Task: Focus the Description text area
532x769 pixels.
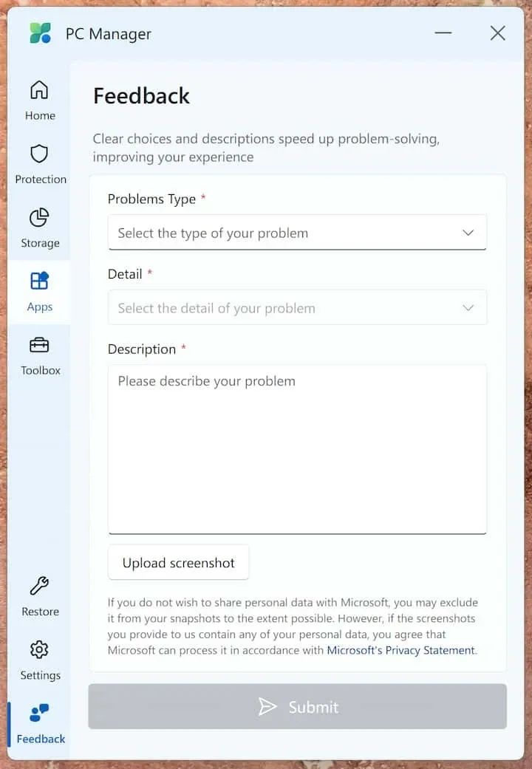Action: (298, 449)
